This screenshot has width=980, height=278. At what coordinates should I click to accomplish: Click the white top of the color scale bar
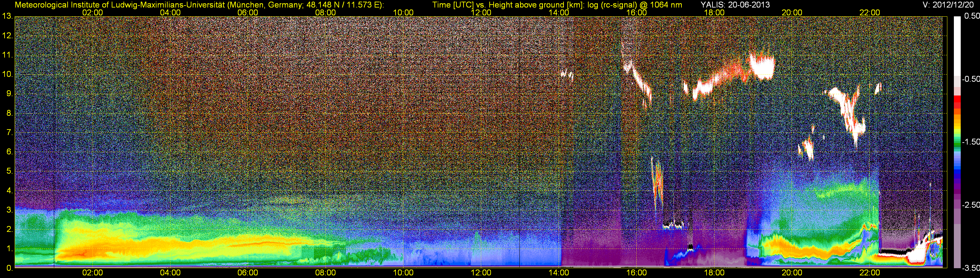[957, 46]
